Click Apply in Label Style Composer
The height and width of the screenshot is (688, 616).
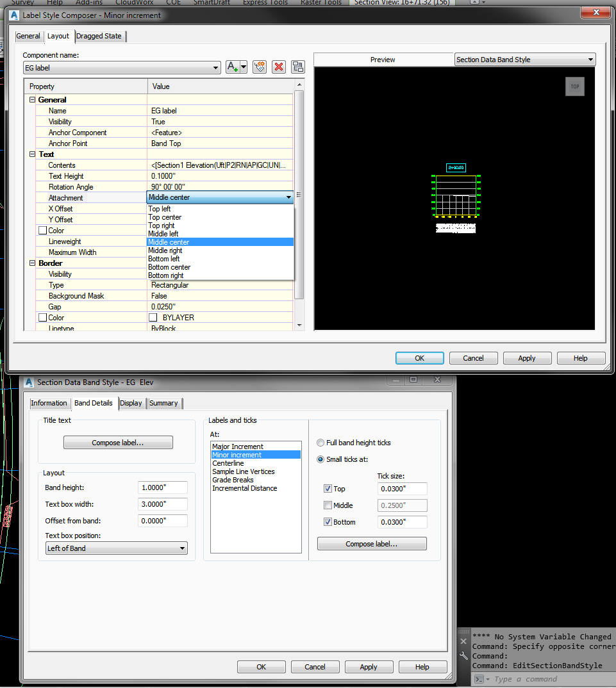526,358
